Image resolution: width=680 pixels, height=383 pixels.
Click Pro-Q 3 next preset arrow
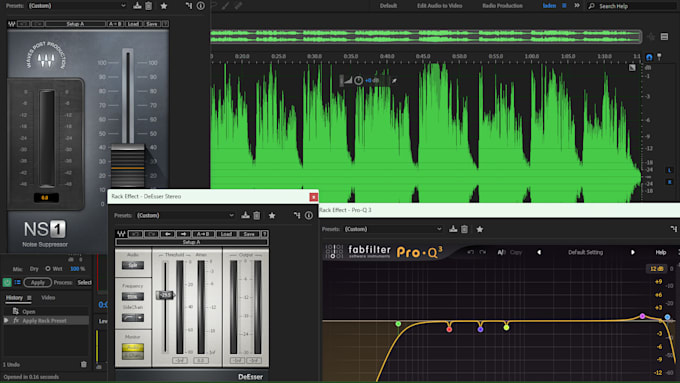(x=632, y=252)
